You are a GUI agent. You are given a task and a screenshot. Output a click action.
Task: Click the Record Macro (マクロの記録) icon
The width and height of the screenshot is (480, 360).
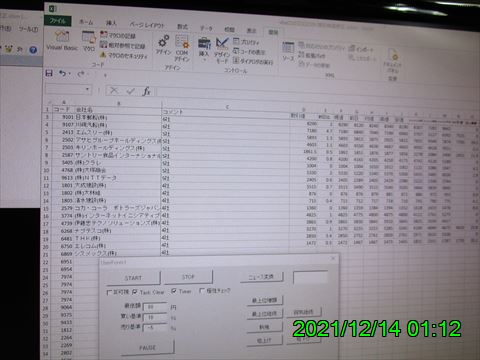click(x=104, y=34)
